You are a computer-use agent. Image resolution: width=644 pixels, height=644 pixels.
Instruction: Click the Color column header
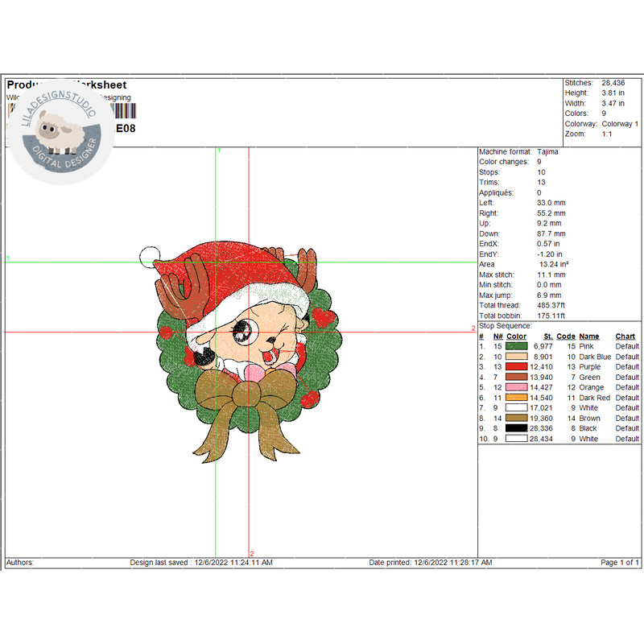tap(516, 336)
